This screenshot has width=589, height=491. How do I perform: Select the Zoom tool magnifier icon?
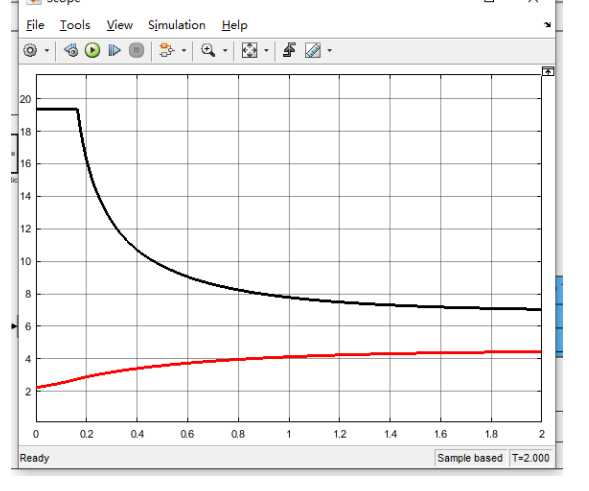[x=208, y=50]
